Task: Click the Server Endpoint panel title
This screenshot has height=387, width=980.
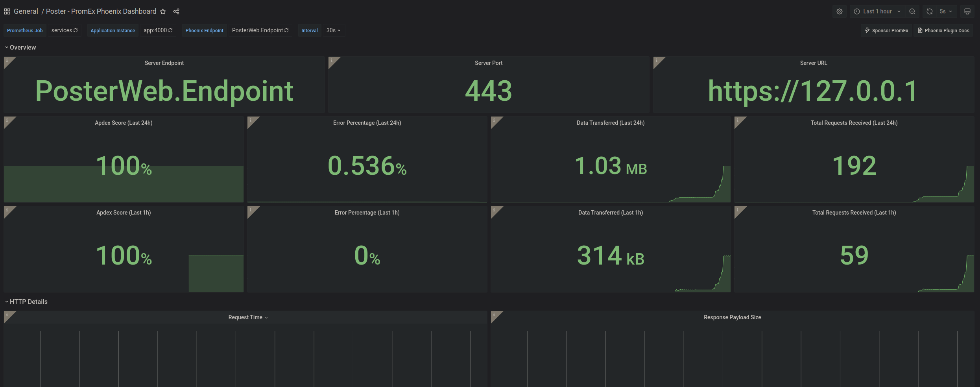Action: pos(164,63)
